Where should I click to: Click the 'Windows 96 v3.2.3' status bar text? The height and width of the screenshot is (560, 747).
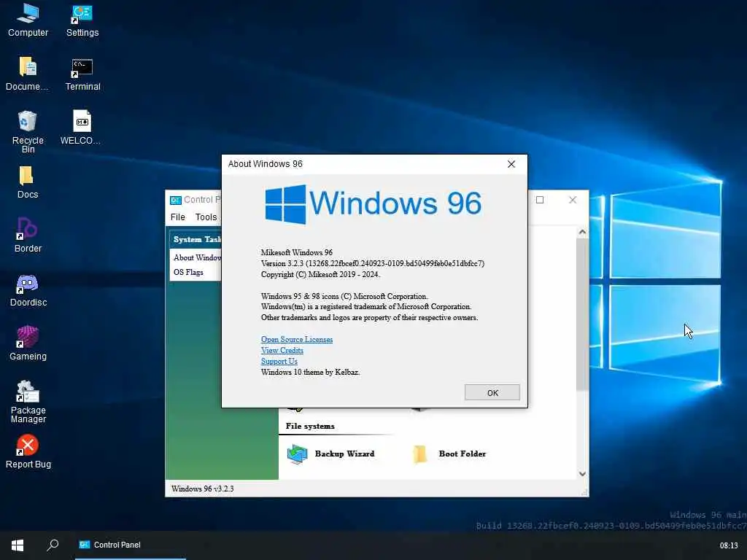click(203, 489)
